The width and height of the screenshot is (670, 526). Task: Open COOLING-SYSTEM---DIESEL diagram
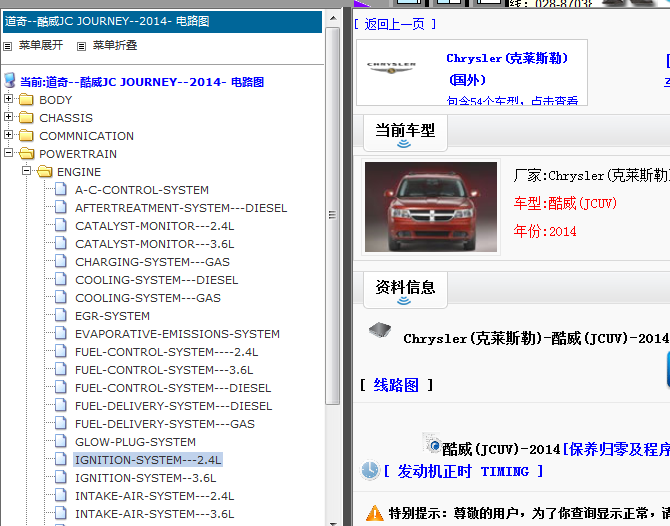coord(156,280)
